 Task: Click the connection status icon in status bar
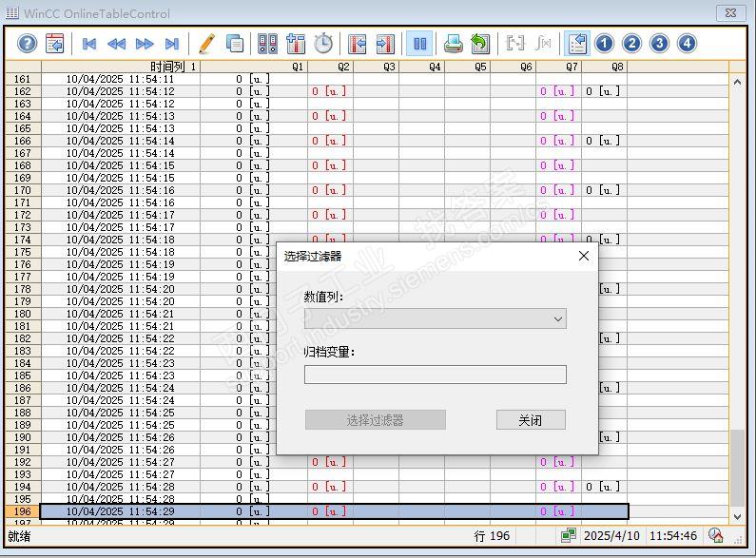pyautogui.click(x=569, y=535)
